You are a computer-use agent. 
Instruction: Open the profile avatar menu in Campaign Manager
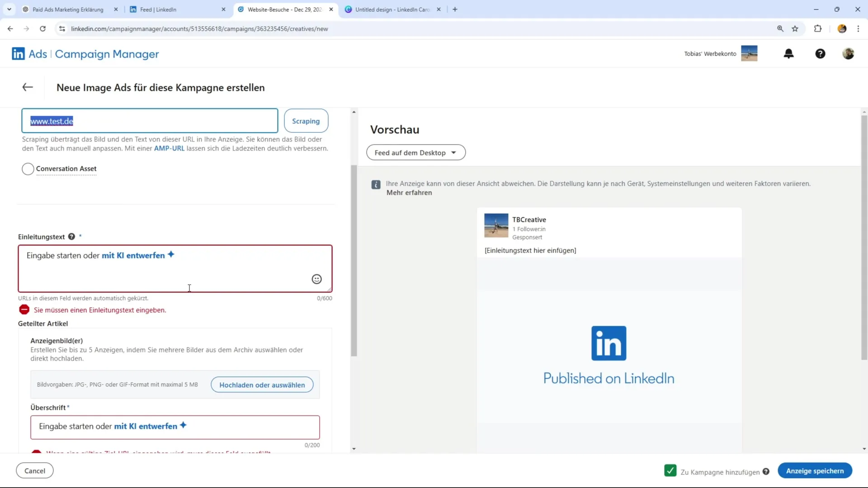click(x=848, y=54)
